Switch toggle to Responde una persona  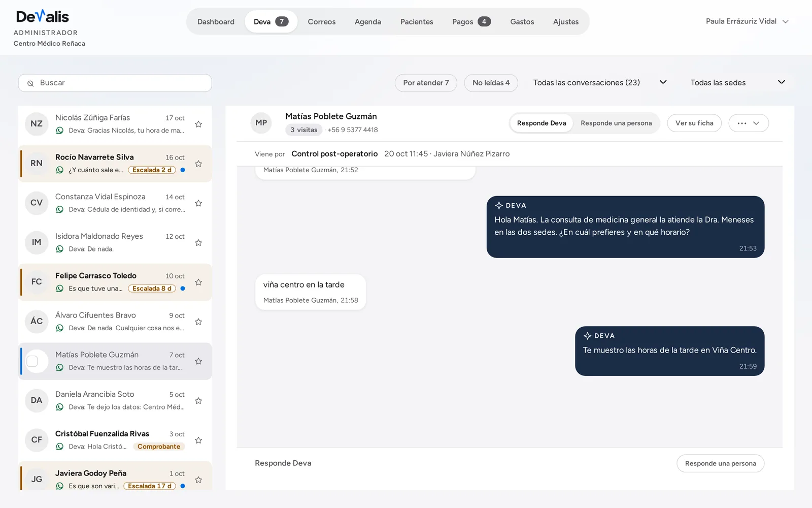(616, 123)
